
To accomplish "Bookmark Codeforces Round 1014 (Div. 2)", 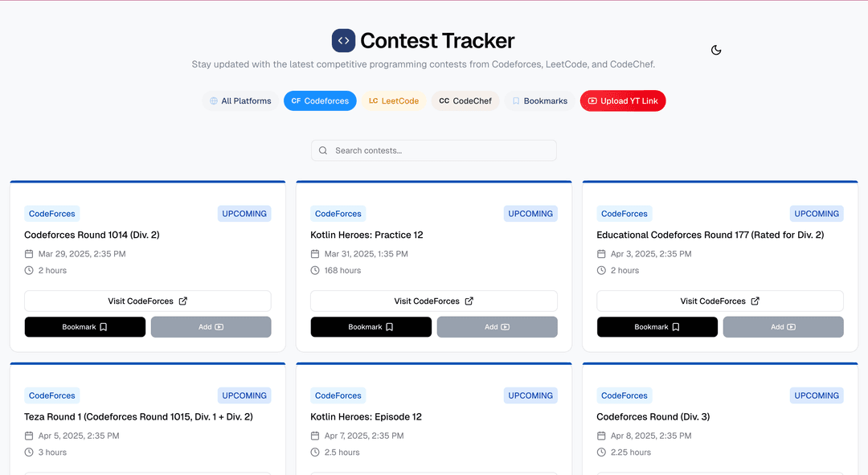I will [x=84, y=327].
